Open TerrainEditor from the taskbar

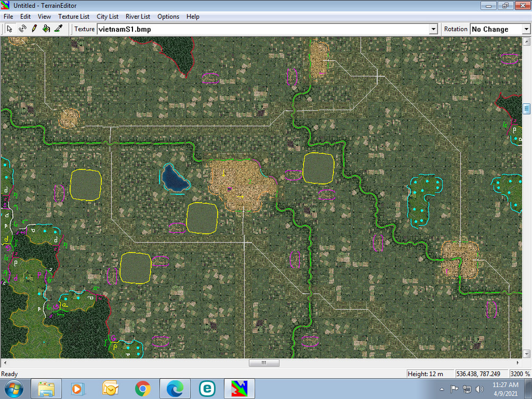coord(239,388)
